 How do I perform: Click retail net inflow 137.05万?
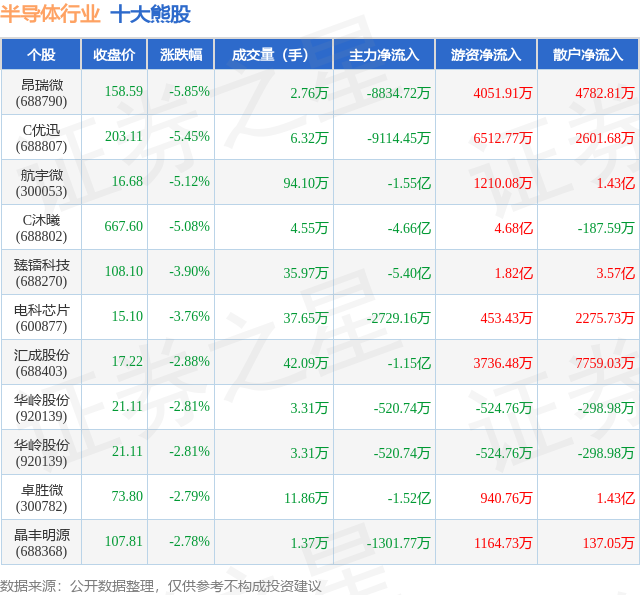[609, 543]
